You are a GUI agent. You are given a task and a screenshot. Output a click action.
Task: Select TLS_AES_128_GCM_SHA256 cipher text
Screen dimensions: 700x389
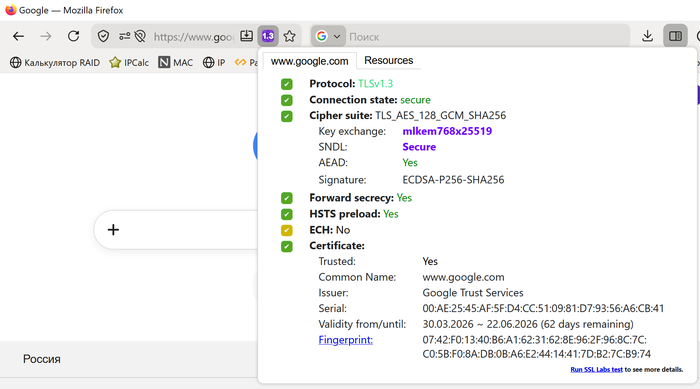pyautogui.click(x=441, y=115)
